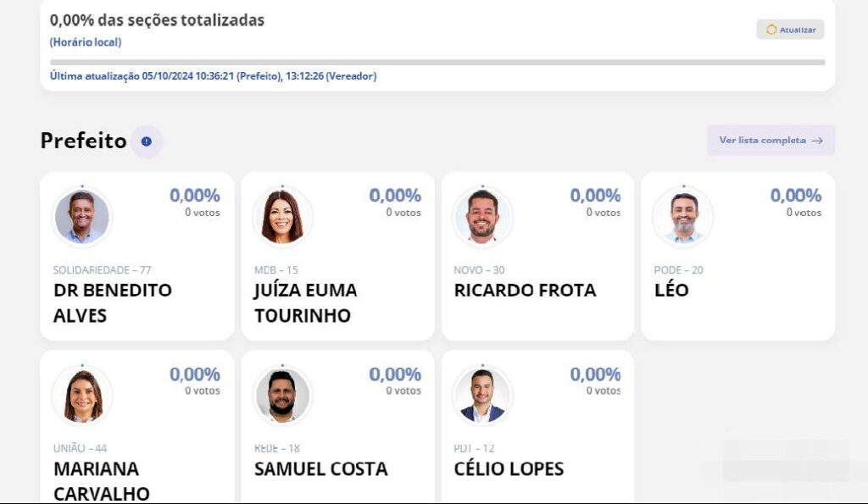Image resolution: width=868 pixels, height=504 pixels.
Task: Click the SAMUEL COSTA candidate name
Action: pyautogui.click(x=320, y=469)
